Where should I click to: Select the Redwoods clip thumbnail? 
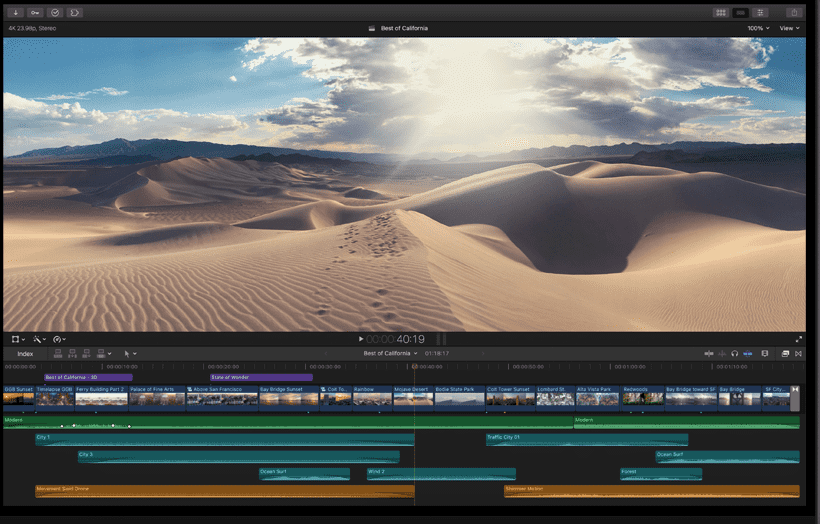(641, 398)
